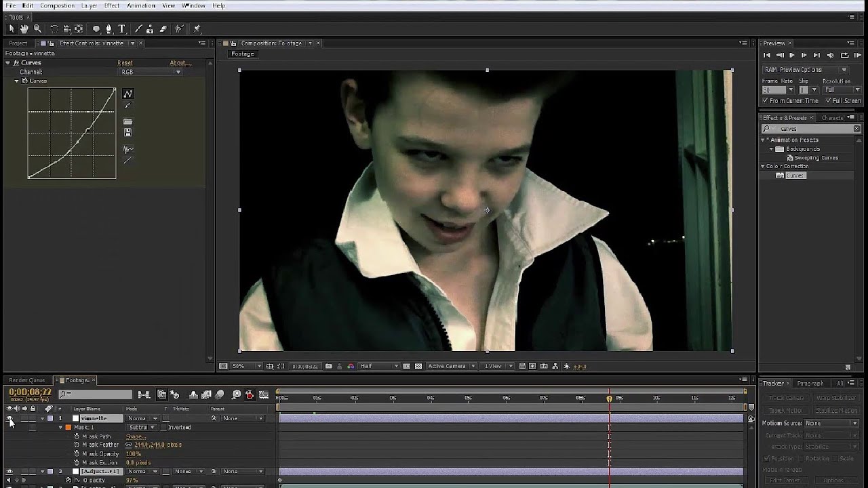The image size is (868, 488).
Task: Open the Effect menu
Action: (x=112, y=5)
